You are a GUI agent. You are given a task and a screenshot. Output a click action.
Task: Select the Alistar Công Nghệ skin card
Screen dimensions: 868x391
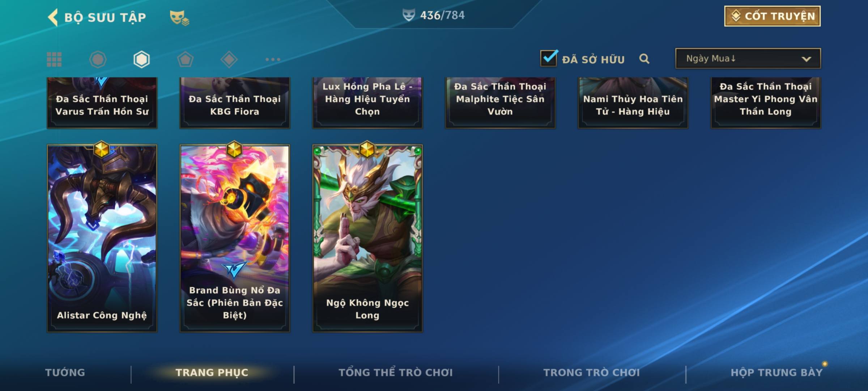coord(102,239)
